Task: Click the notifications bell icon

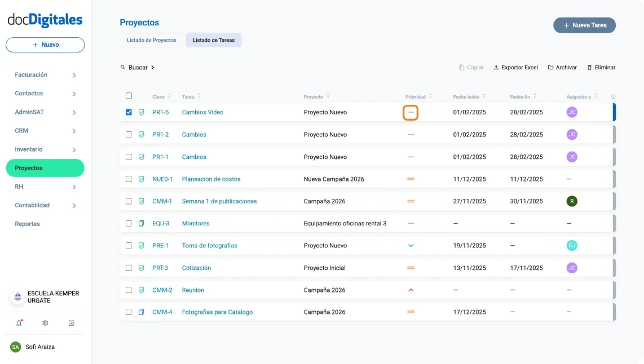Action: 19,323
